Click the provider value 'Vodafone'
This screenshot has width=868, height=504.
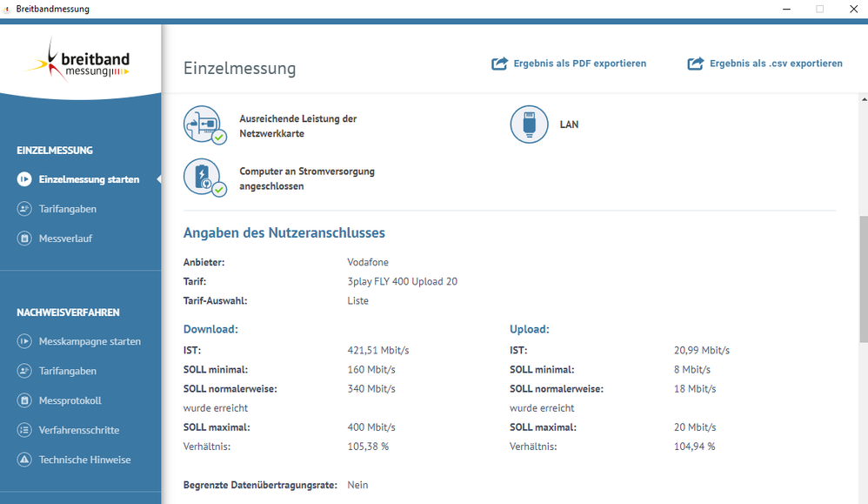368,262
